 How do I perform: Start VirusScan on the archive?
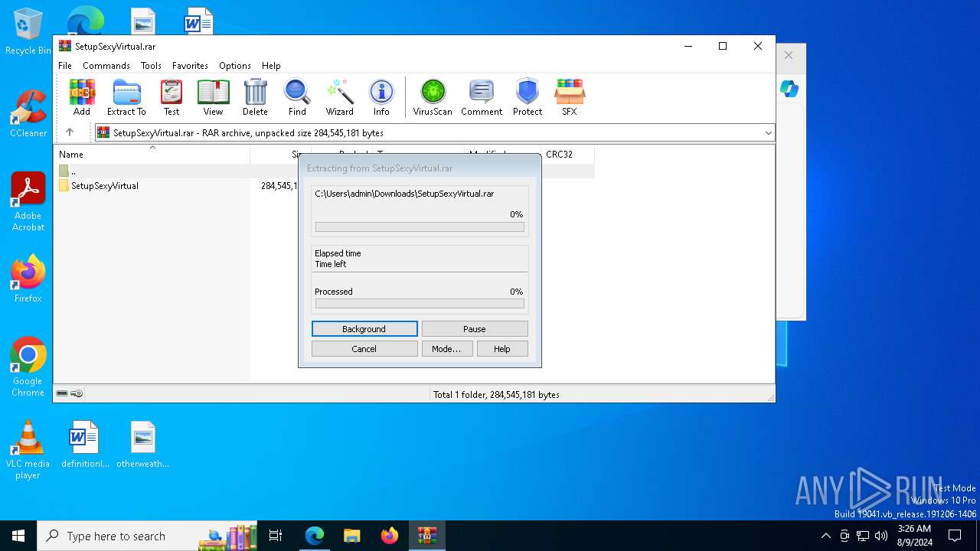[433, 97]
